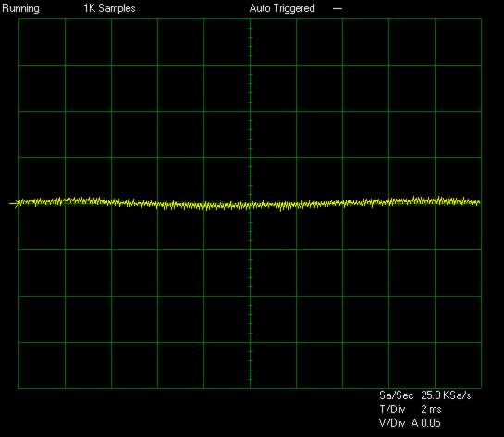
Task: Click the channel letter A in the V/Div readout
Action: [415, 423]
